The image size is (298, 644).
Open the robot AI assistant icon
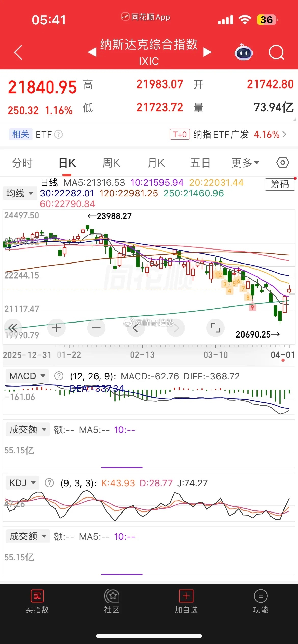[x=243, y=52]
